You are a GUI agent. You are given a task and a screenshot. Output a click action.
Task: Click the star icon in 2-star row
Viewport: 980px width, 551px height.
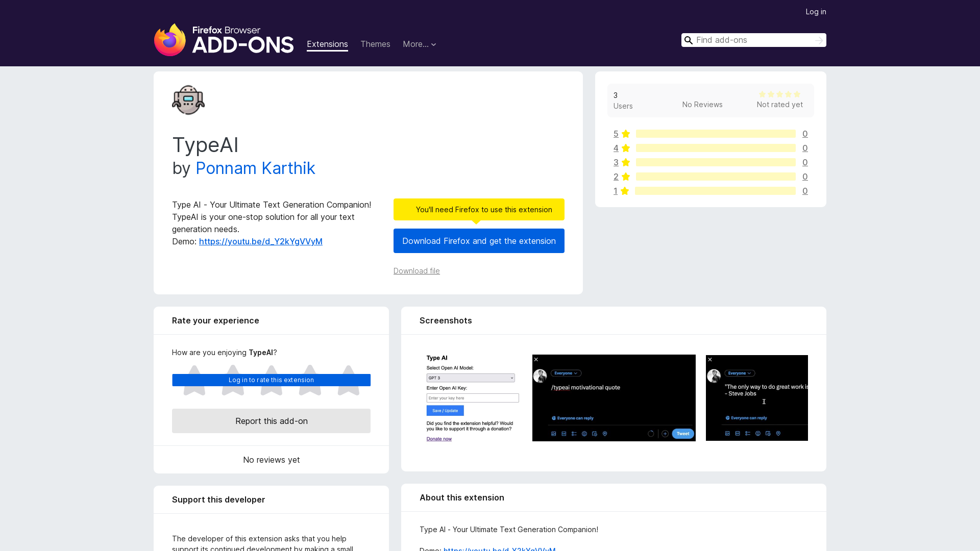626,177
